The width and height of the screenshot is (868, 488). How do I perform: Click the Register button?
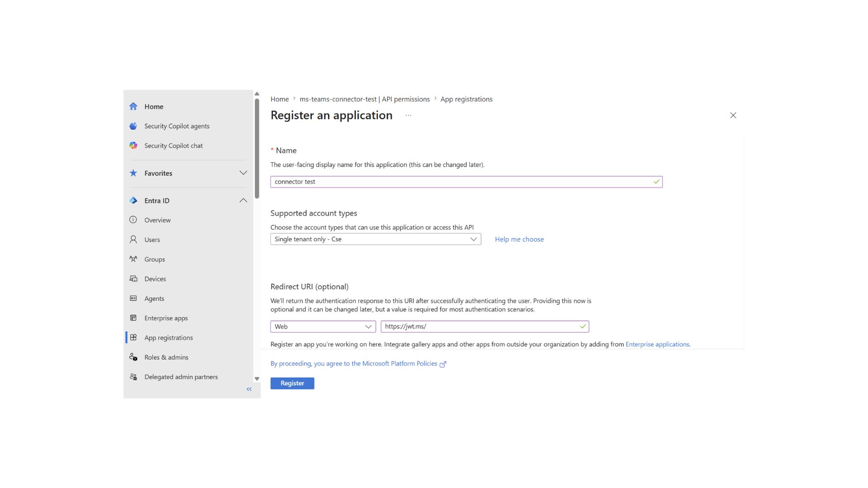click(292, 383)
